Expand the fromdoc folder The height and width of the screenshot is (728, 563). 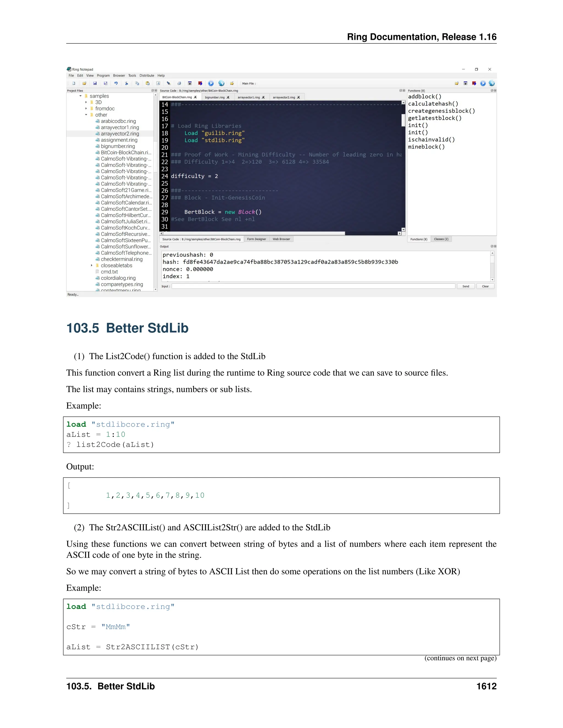tap(86, 109)
